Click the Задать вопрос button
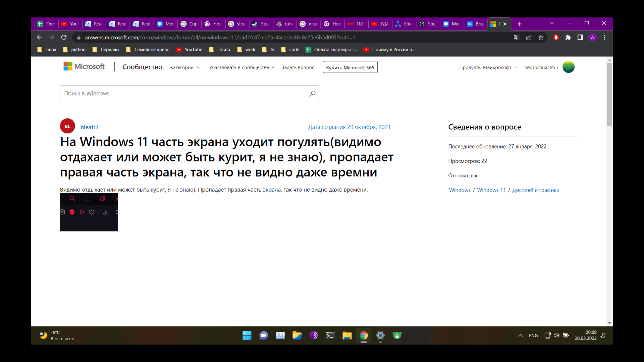This screenshot has width=644, height=362. [299, 67]
